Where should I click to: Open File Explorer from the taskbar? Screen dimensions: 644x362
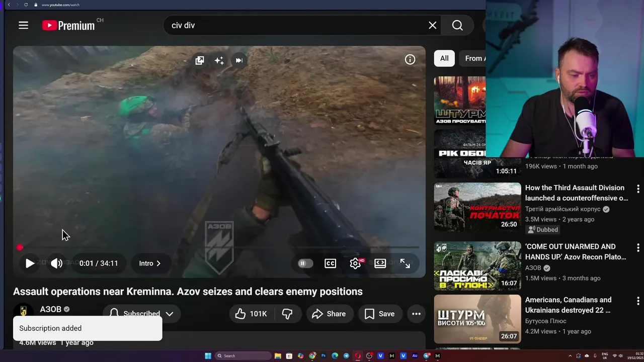[278, 356]
